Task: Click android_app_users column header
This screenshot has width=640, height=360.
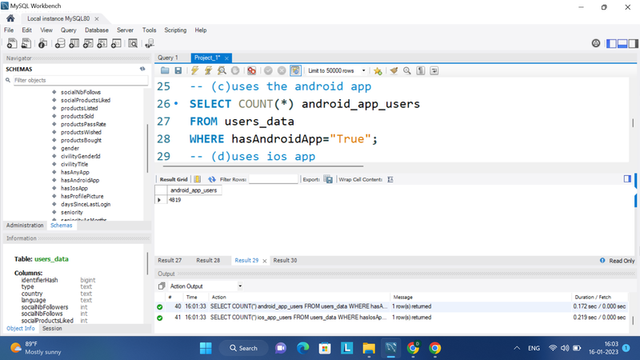Action: coord(194,190)
